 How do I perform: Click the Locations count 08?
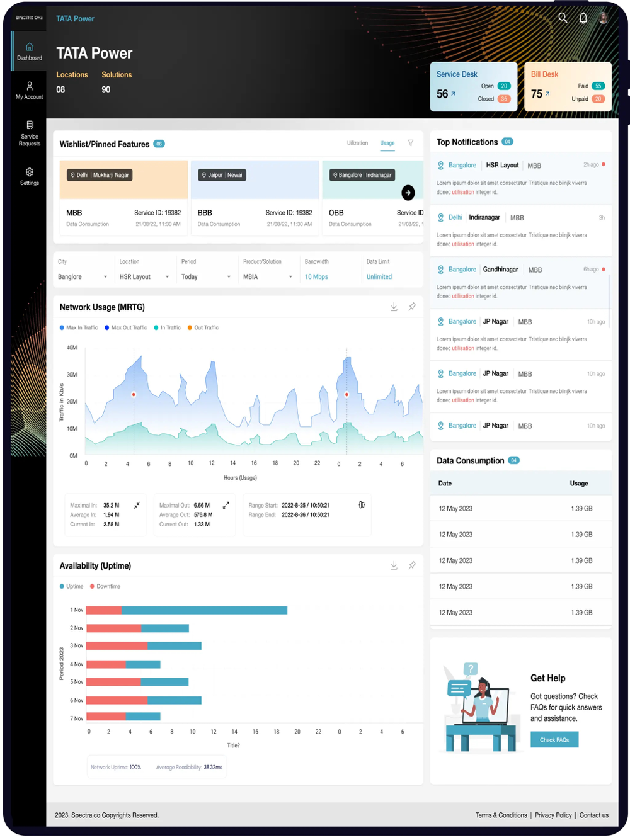(60, 89)
